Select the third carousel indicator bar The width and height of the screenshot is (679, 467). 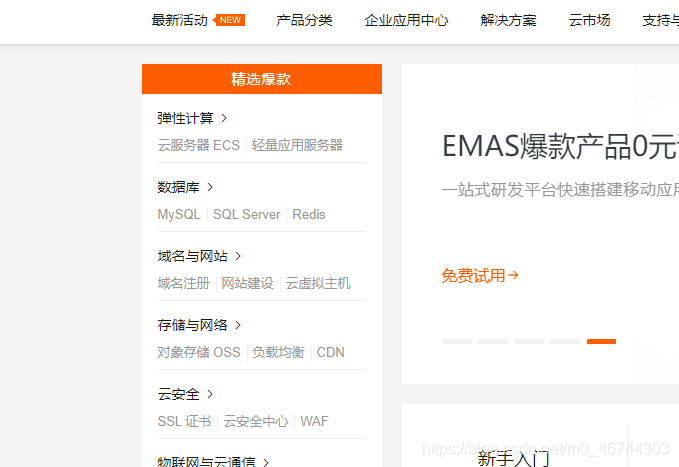[529, 341]
